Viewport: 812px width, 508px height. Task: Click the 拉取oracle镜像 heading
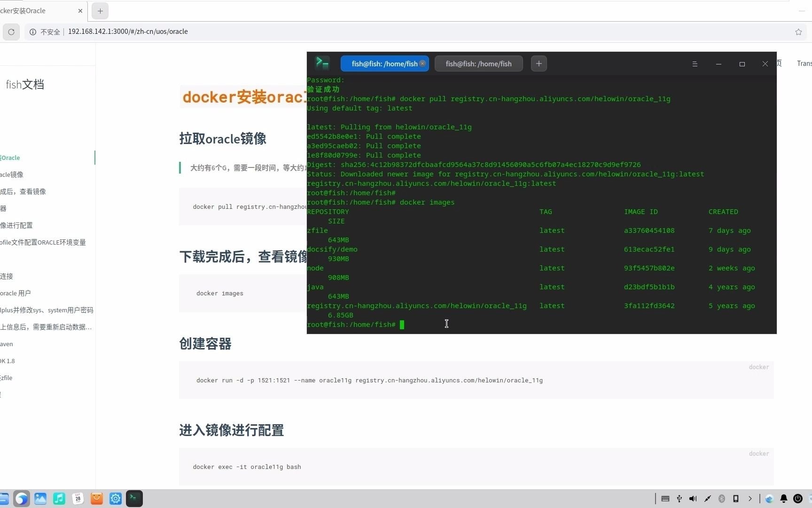tap(223, 139)
